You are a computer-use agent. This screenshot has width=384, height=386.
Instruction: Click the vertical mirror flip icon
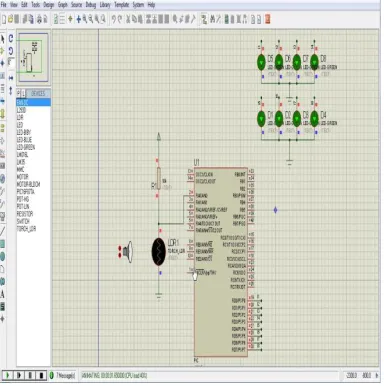(11, 90)
